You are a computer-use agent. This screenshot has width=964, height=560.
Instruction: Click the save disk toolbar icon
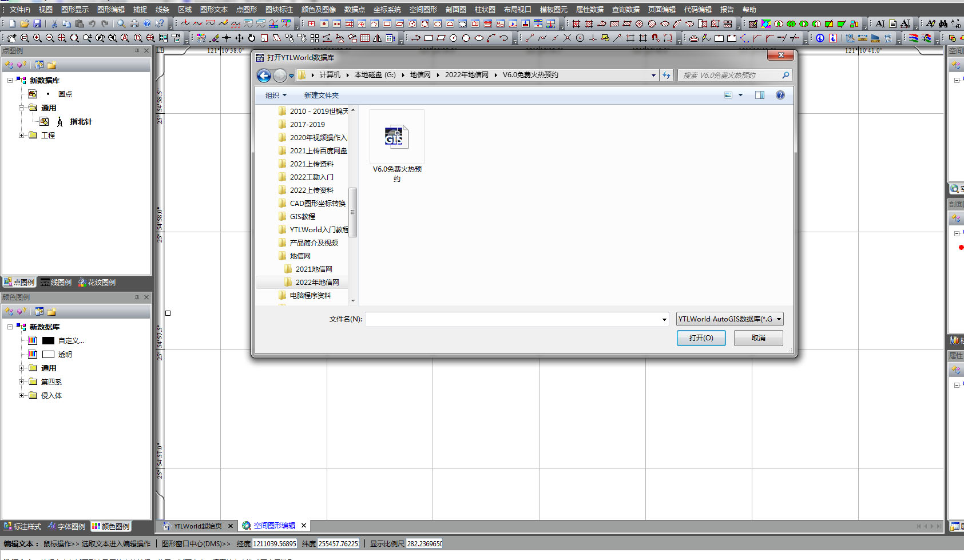click(x=37, y=23)
